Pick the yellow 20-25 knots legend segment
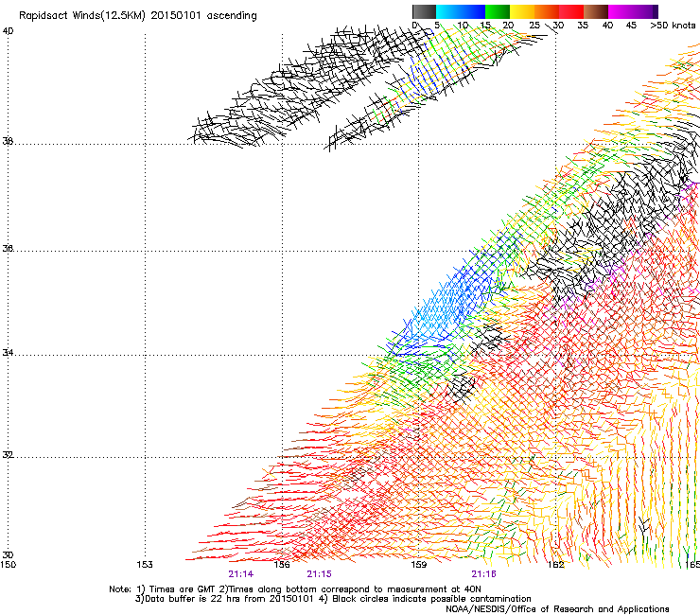 coord(522,11)
